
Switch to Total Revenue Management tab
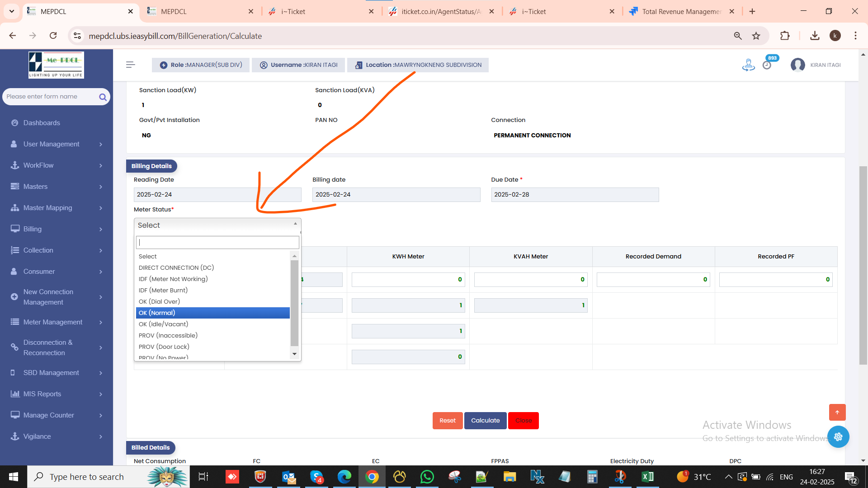(682, 11)
